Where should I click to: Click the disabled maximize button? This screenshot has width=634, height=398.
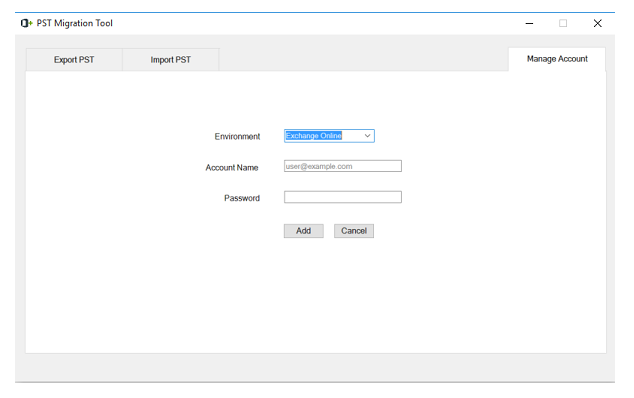coord(563,23)
